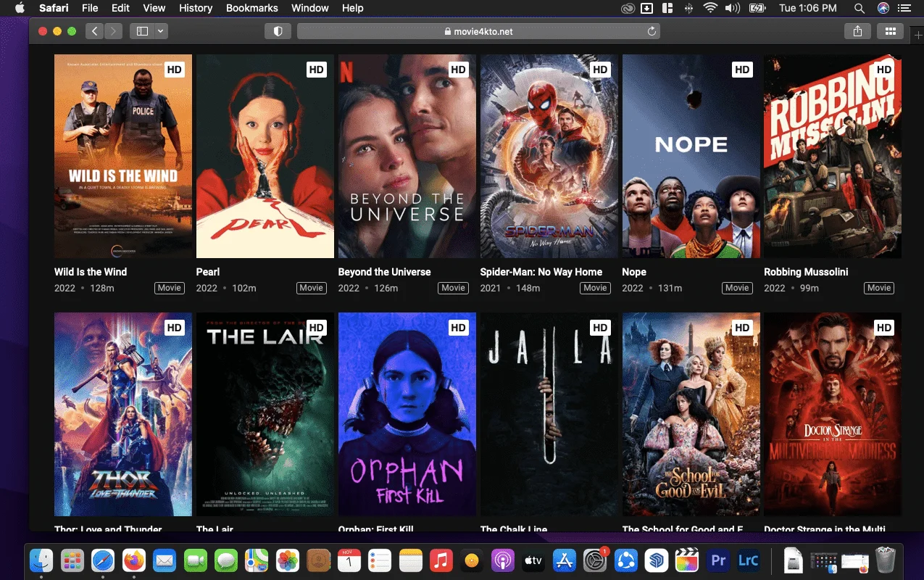The image size is (924, 580).
Task: Open the Share button in Safari toolbar
Action: (857, 31)
